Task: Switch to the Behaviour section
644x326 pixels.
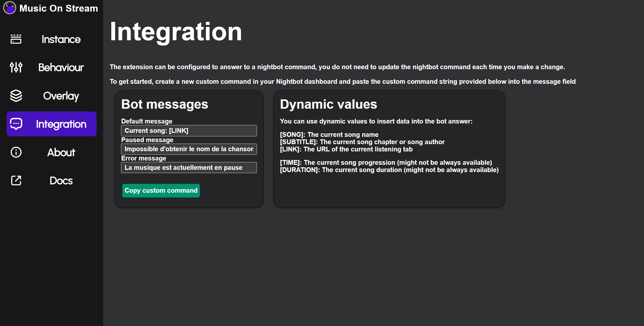Action: point(61,67)
